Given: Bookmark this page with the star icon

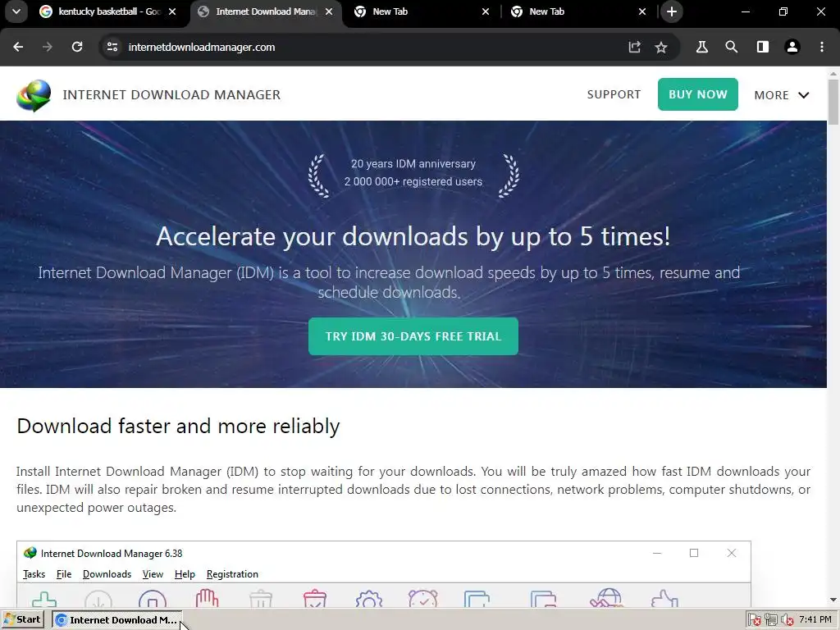Looking at the screenshot, I should [661, 47].
